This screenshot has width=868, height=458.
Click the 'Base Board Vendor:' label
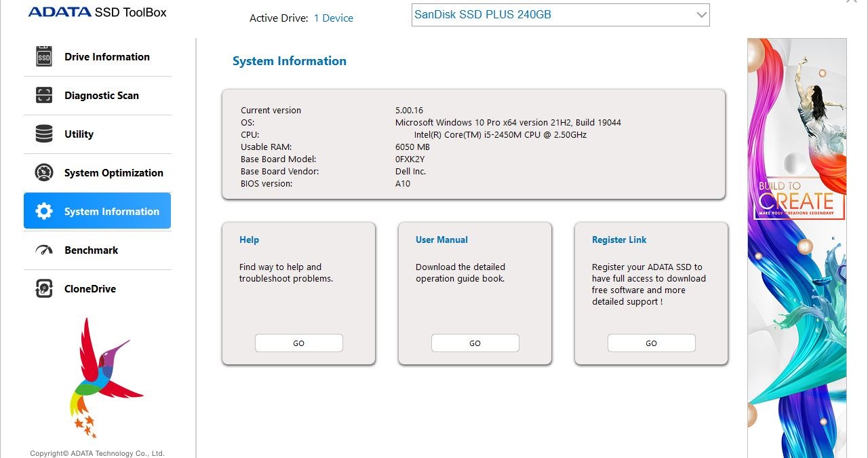pyautogui.click(x=279, y=172)
